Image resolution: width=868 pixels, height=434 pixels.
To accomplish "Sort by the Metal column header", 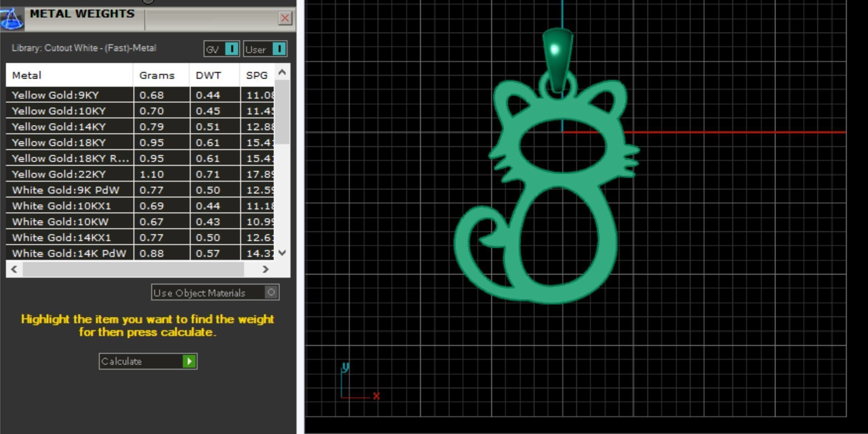I will [x=70, y=75].
